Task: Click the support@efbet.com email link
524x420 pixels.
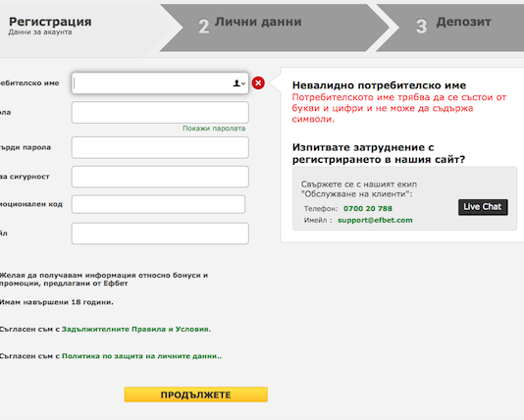Action: point(375,220)
